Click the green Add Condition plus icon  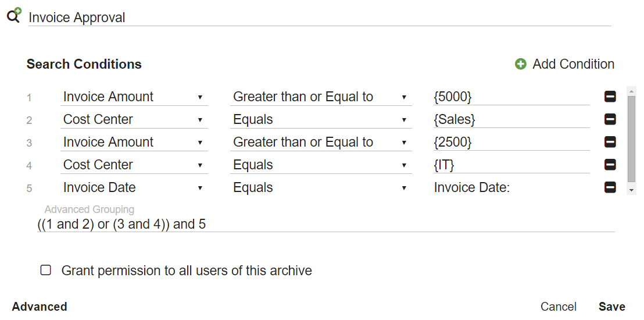coord(521,64)
